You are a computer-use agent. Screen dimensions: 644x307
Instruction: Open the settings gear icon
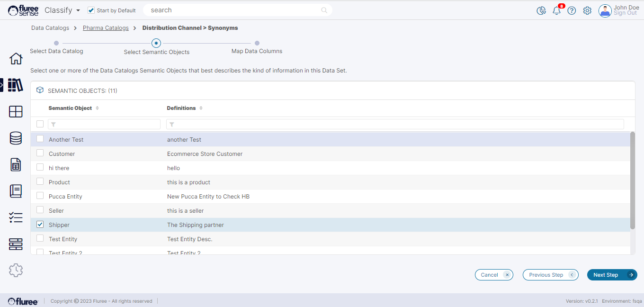[x=587, y=10]
